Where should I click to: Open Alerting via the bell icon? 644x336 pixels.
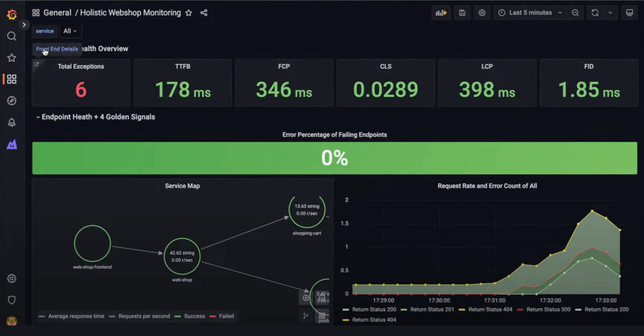(x=12, y=123)
